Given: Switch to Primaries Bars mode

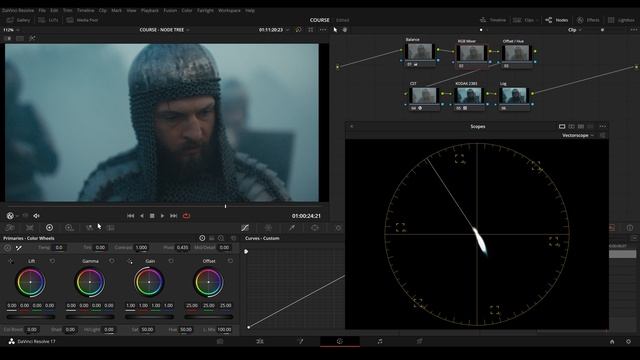Looking at the screenshot, I should point(211,238).
